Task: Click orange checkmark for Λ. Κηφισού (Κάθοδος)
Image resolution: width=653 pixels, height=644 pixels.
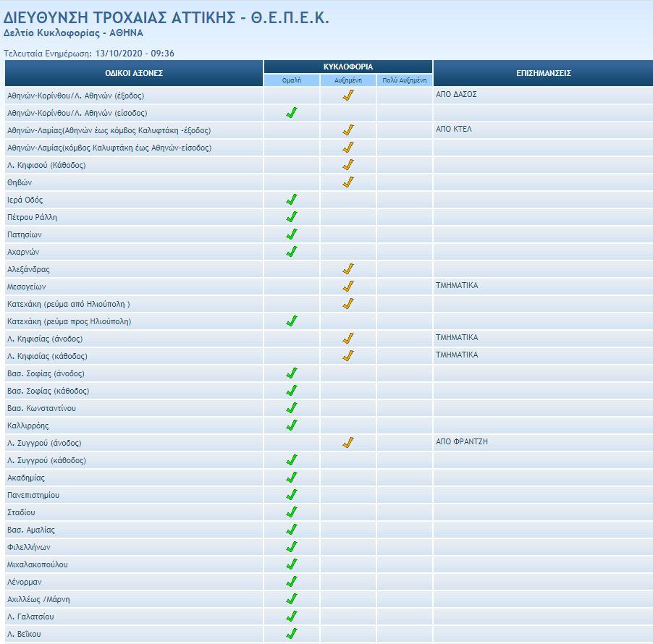Action: 348,165
